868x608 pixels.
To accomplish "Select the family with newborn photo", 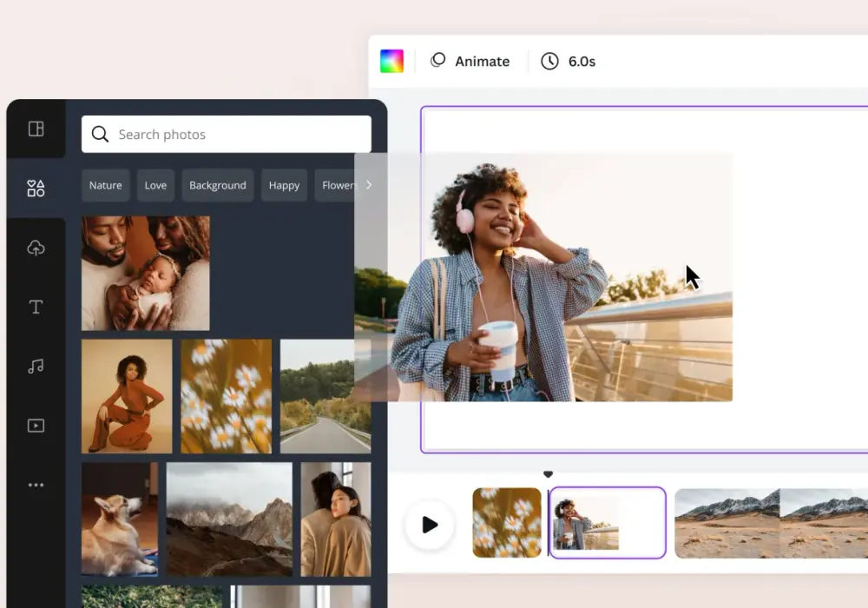I will [146, 273].
